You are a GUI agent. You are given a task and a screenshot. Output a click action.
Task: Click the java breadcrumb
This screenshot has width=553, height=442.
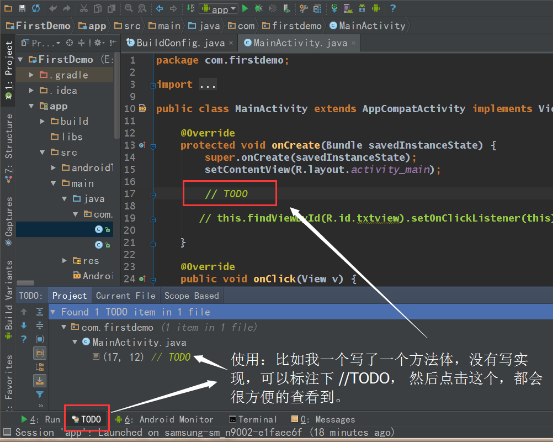tap(204, 26)
